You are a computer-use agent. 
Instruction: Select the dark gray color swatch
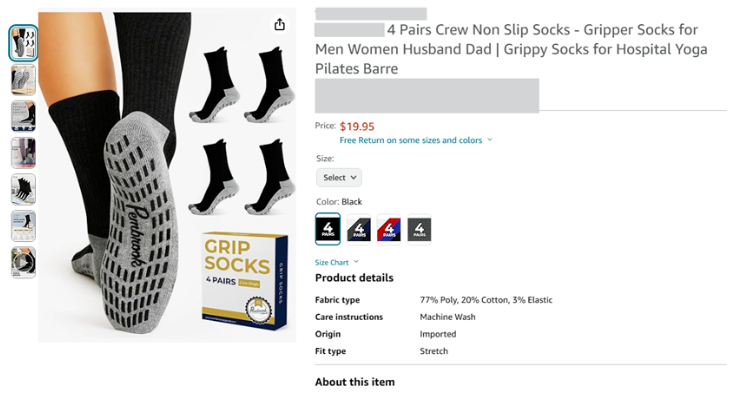(x=419, y=229)
